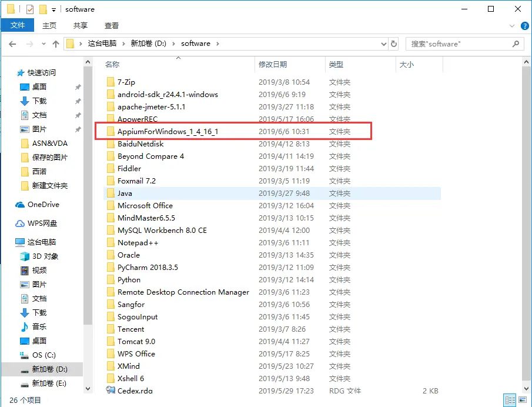Select the MySQL Workbench 8.0 CE folder

coord(162,231)
